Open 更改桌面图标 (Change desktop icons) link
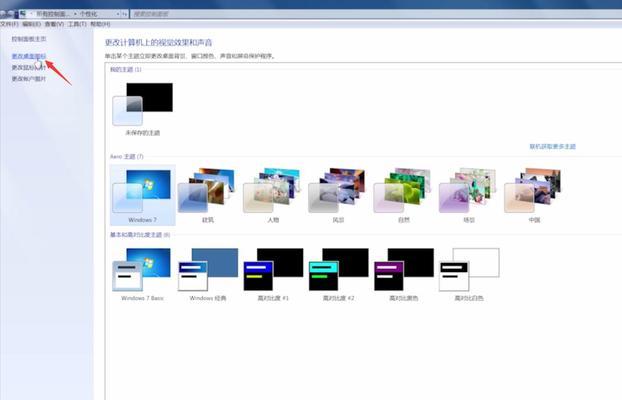622x400 pixels. (x=29, y=56)
